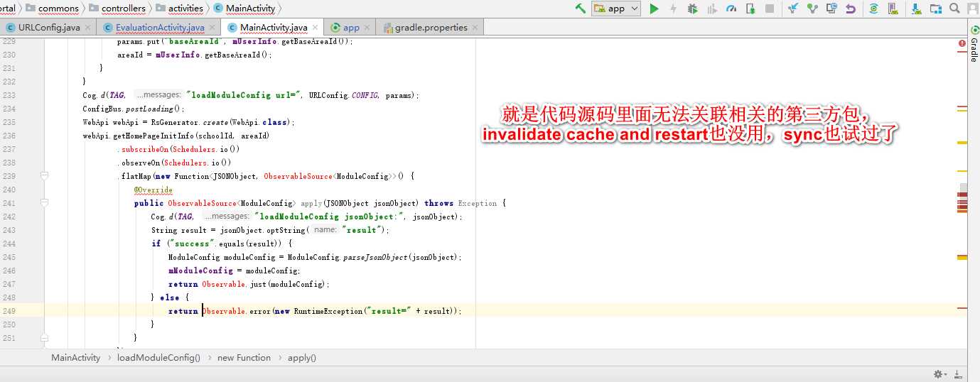Click the user avatar icon in toolbar
The image size is (980, 382).
click(x=973, y=9)
